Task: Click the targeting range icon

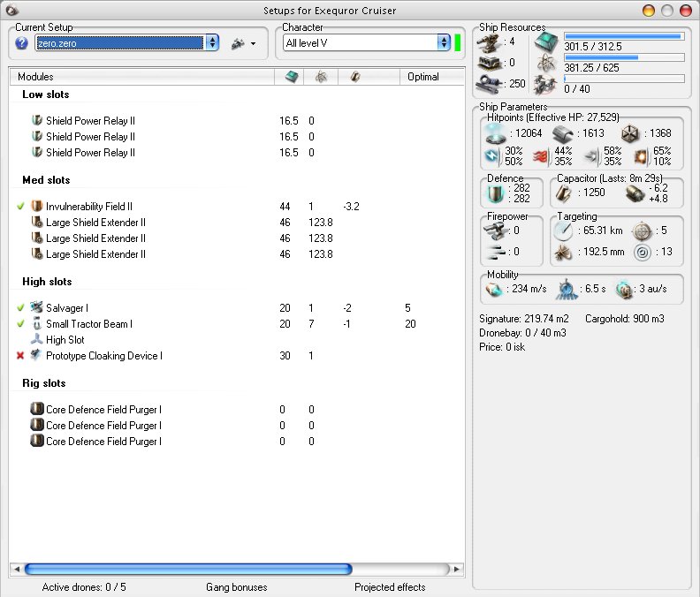Action: [563, 230]
